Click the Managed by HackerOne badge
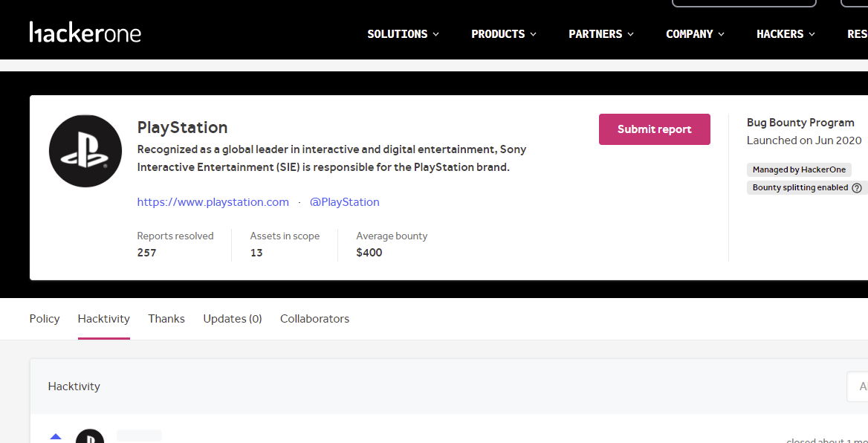 (x=799, y=170)
